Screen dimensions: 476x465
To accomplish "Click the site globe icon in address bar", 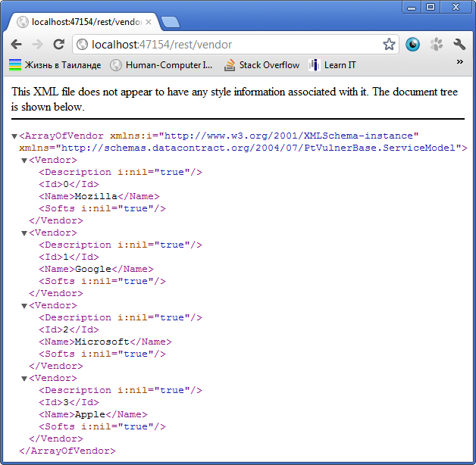I will [x=82, y=45].
